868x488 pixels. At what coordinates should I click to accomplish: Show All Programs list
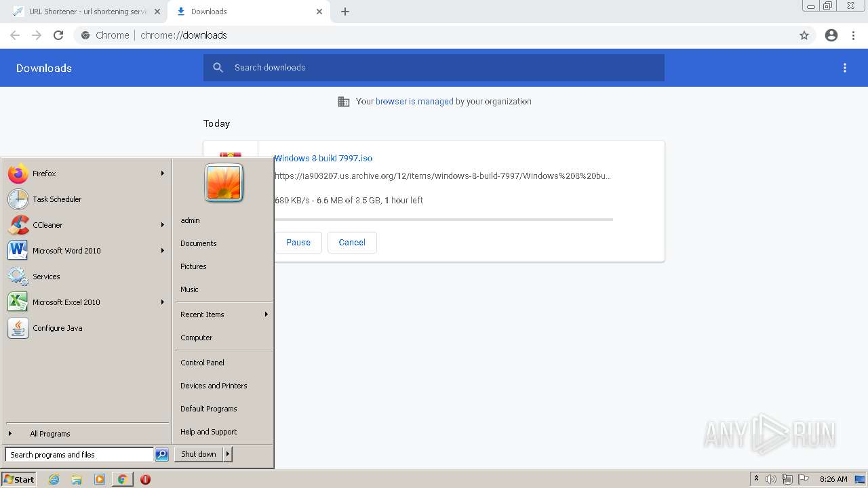click(x=86, y=434)
